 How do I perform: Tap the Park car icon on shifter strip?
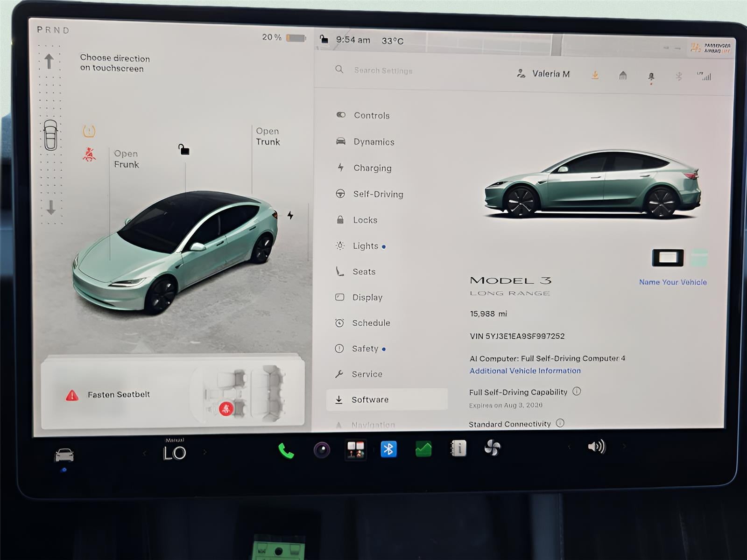pyautogui.click(x=50, y=135)
